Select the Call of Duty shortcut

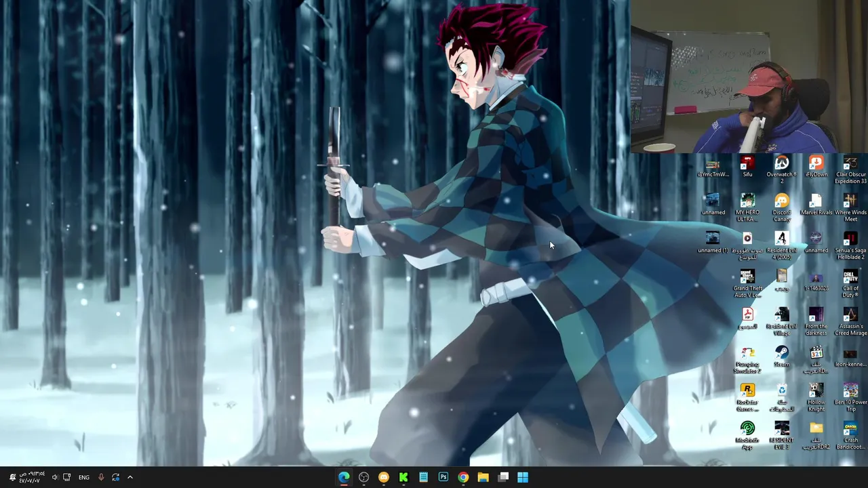pos(850,283)
